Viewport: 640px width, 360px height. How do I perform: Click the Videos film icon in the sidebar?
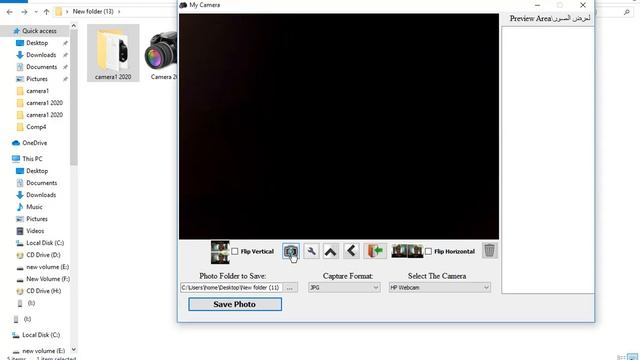tap(20, 231)
